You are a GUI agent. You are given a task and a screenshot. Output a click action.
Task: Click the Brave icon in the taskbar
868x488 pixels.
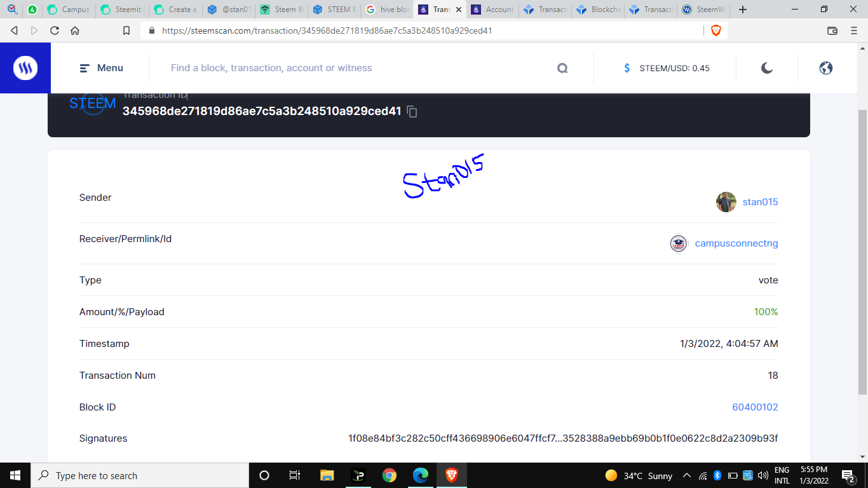click(x=452, y=475)
